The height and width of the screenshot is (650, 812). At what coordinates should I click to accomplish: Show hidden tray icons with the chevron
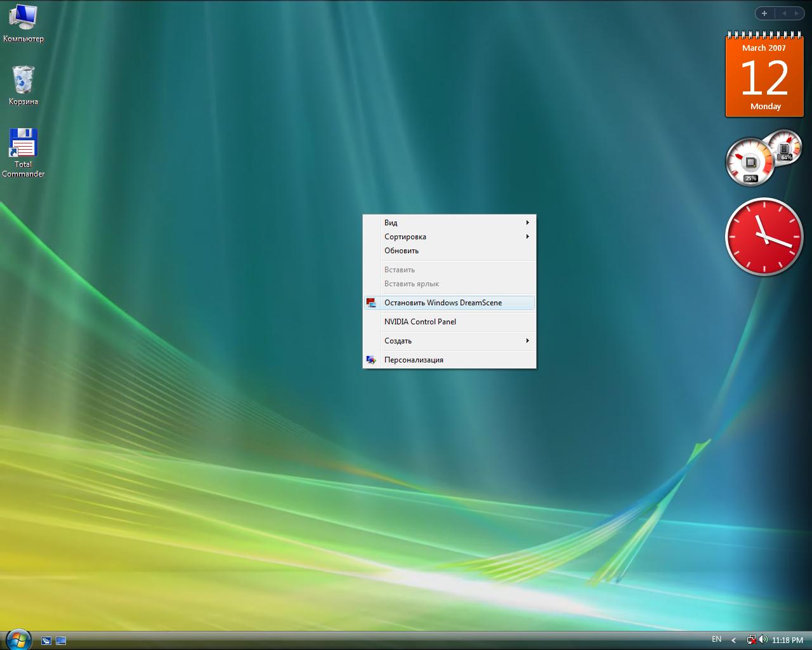coord(734,640)
